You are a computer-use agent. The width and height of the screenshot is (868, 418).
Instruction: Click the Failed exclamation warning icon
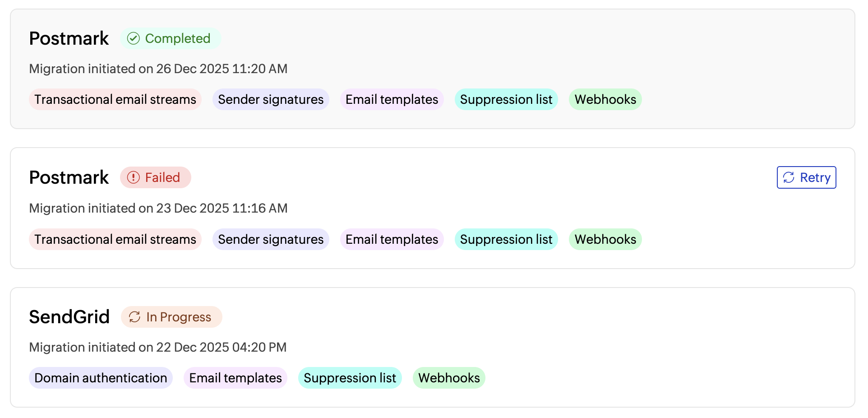(133, 177)
